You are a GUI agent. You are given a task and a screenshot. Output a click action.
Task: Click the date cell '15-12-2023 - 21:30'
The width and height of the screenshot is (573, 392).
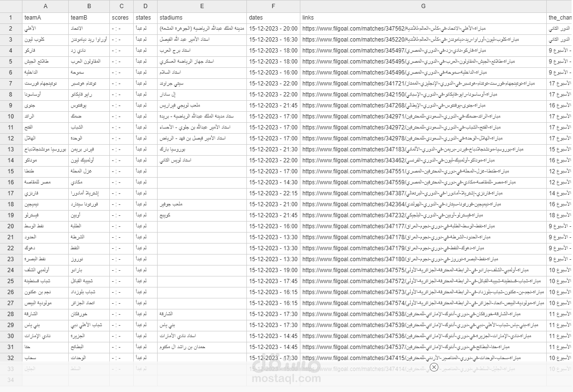coord(273,149)
